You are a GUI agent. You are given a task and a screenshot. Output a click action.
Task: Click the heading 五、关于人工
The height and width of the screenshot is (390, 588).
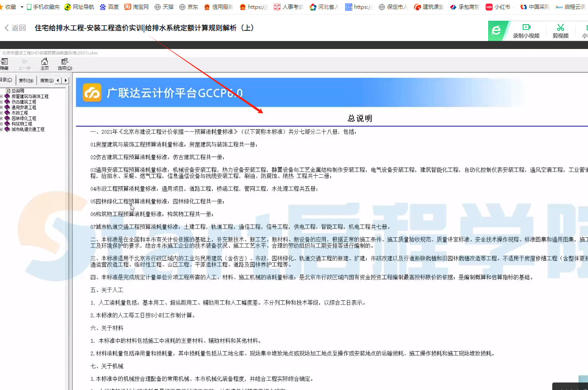(x=107, y=290)
